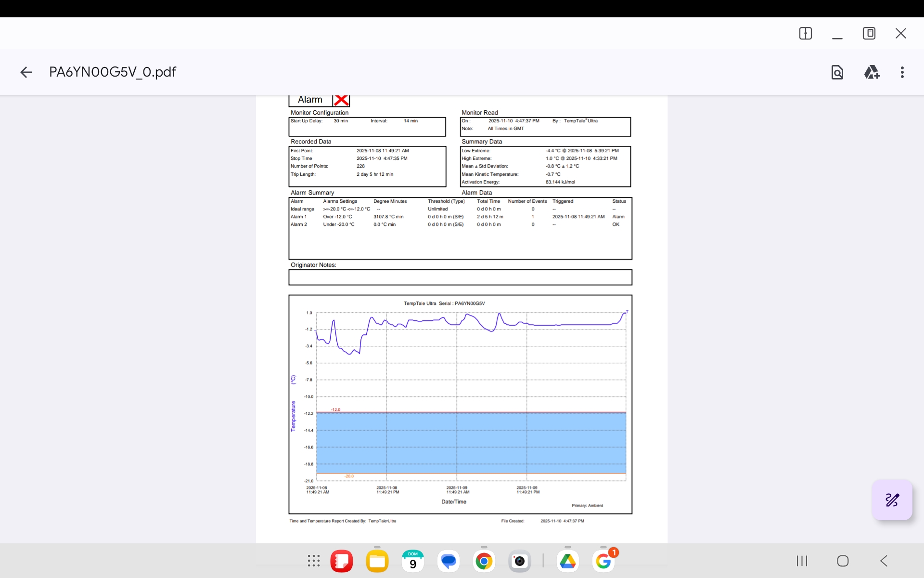Image resolution: width=924 pixels, height=578 pixels.
Task: Open the three-dot more options menu
Action: point(902,72)
